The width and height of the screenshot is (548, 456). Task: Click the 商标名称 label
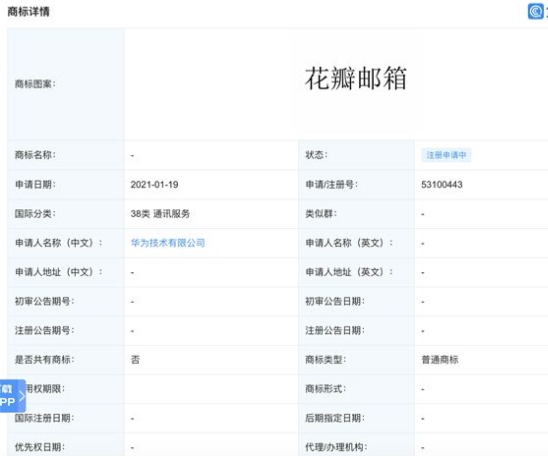point(35,155)
